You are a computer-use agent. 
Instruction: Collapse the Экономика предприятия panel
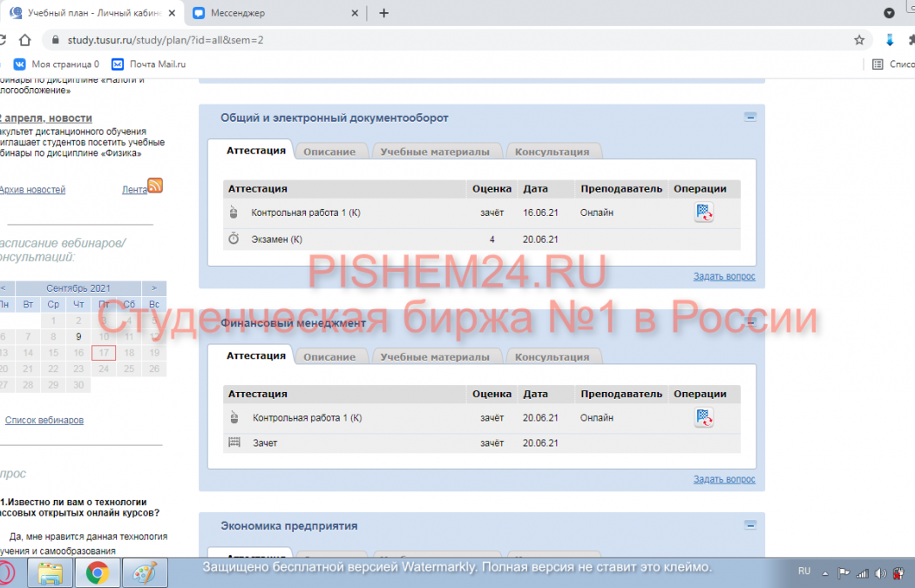(x=749, y=525)
